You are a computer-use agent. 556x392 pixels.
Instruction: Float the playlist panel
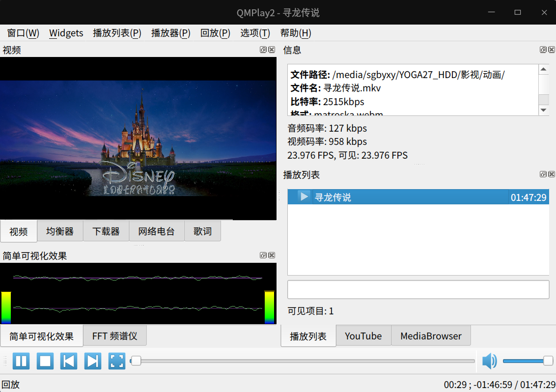pyautogui.click(x=543, y=174)
